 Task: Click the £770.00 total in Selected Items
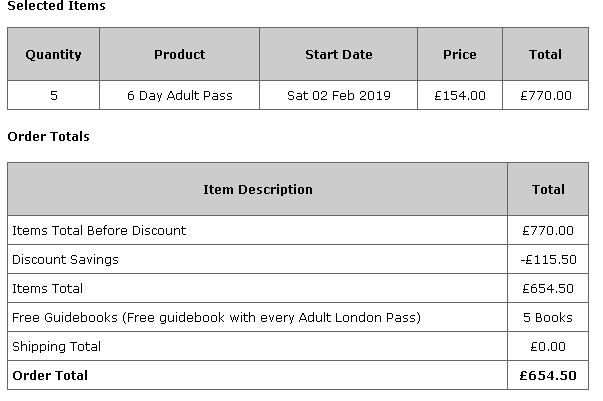[x=546, y=96]
